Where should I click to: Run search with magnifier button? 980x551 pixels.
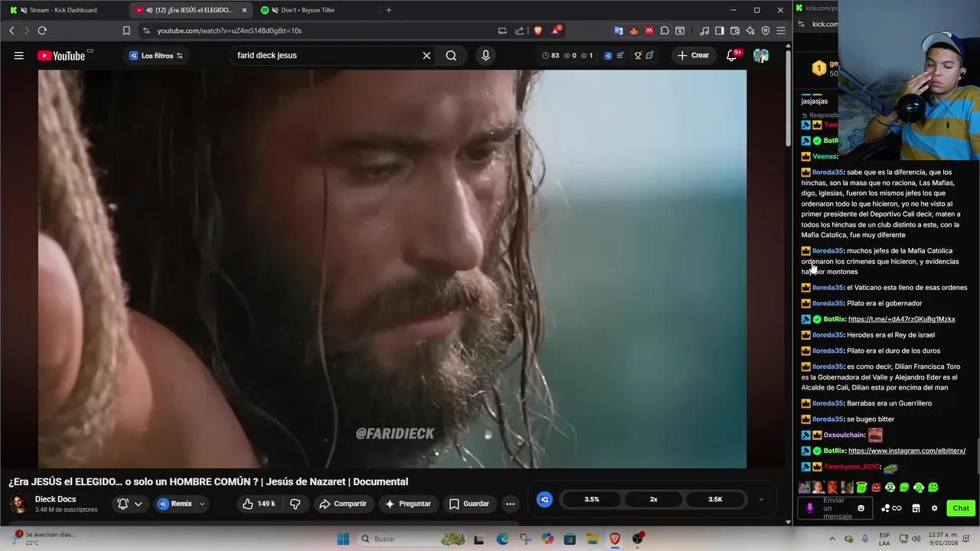451,55
